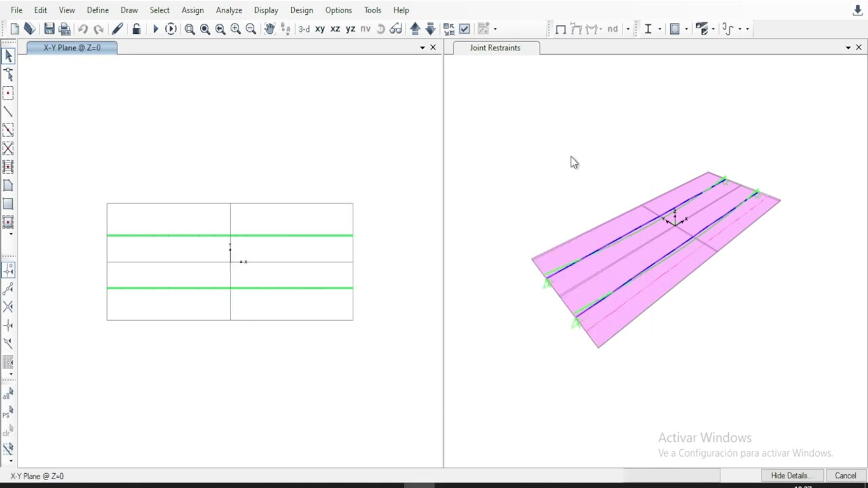Restore previous zoom
Image resolution: width=868 pixels, height=488 pixels.
click(x=220, y=28)
